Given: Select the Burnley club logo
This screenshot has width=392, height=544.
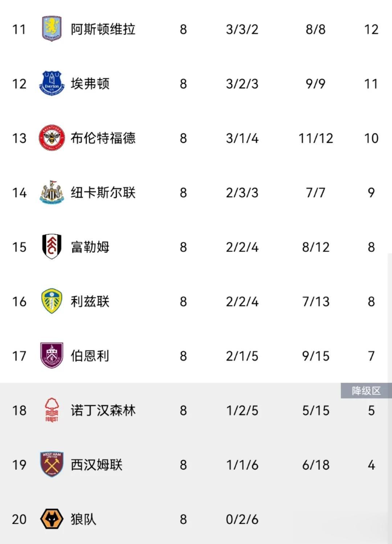Looking at the screenshot, I should tap(52, 356).
